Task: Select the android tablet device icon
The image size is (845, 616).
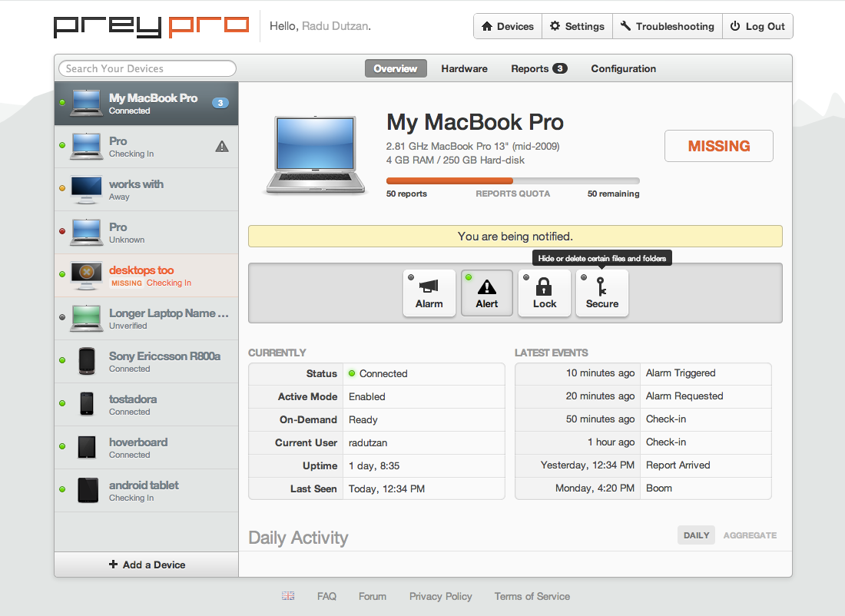Action: coord(87,490)
